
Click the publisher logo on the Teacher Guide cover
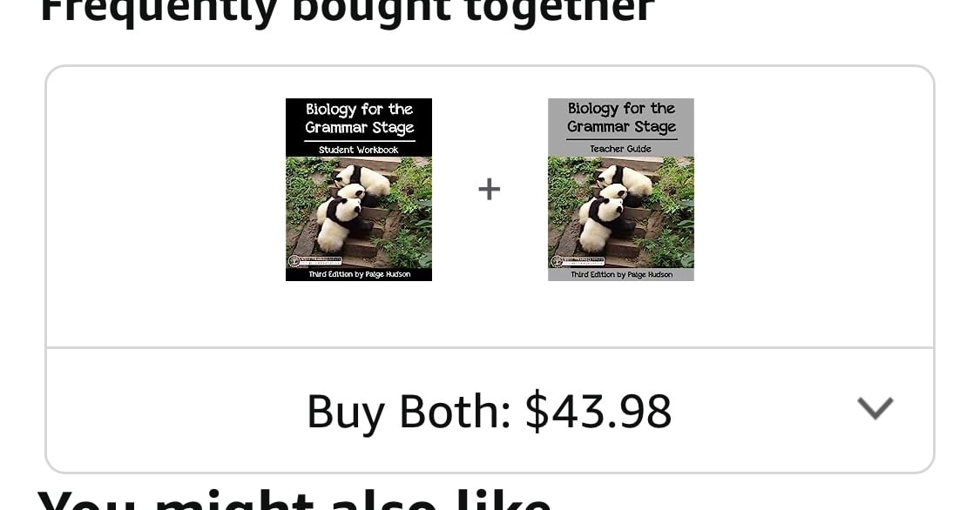(x=577, y=261)
